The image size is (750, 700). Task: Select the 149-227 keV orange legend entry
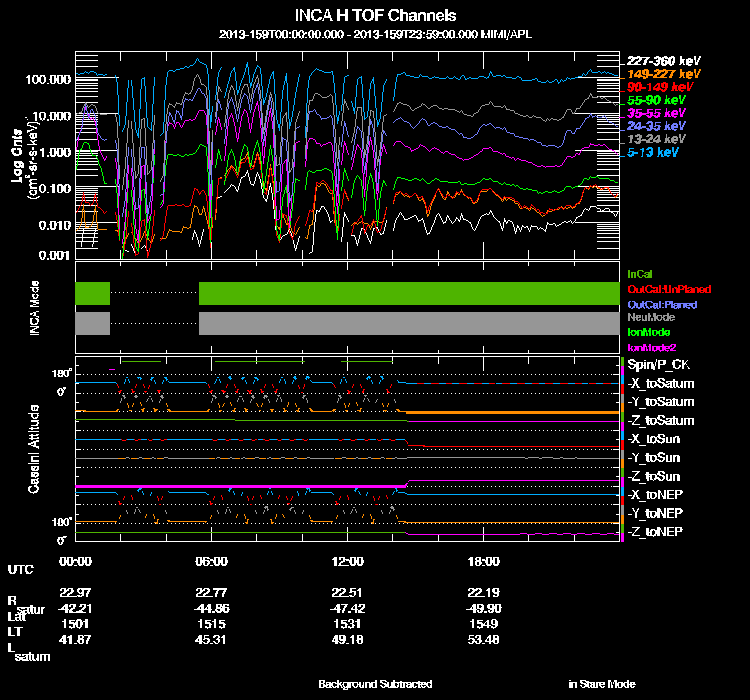pos(663,74)
